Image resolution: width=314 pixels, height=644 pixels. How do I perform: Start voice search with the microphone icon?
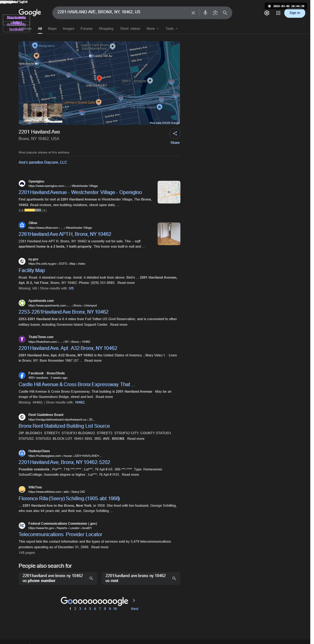pos(205,13)
